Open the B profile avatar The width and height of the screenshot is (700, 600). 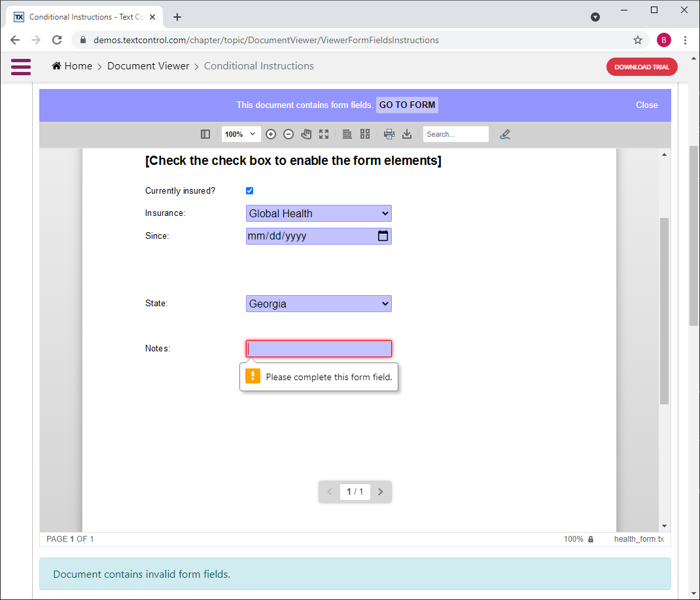point(664,40)
